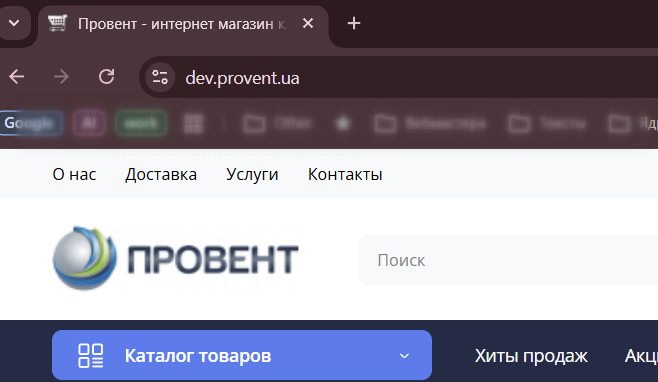The height and width of the screenshot is (382, 658).
Task: Open the work bookmark
Action: tap(141, 123)
